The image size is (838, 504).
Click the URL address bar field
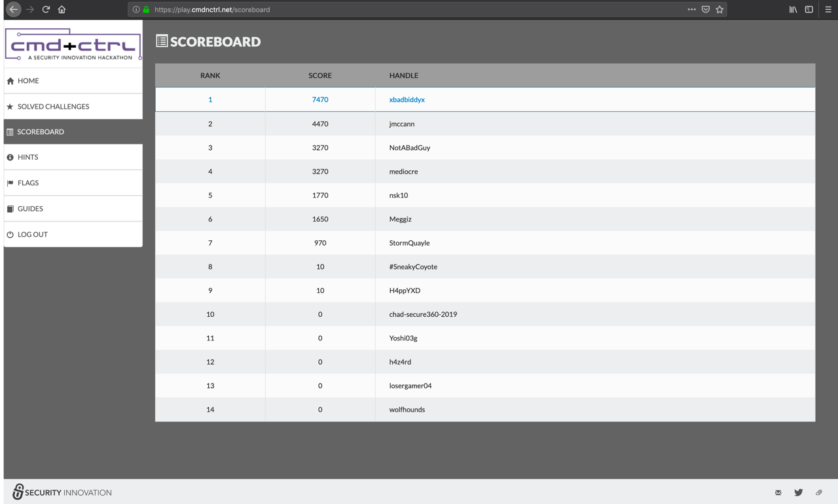pyautogui.click(x=393, y=10)
